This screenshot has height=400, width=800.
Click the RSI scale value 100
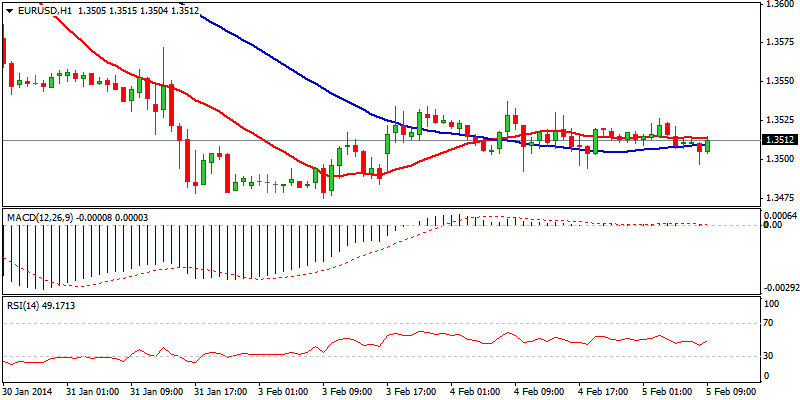[x=773, y=304]
